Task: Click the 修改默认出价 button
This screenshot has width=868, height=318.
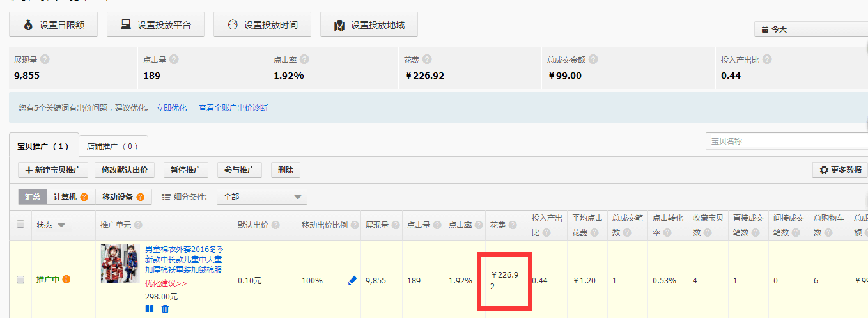Action: click(x=125, y=170)
